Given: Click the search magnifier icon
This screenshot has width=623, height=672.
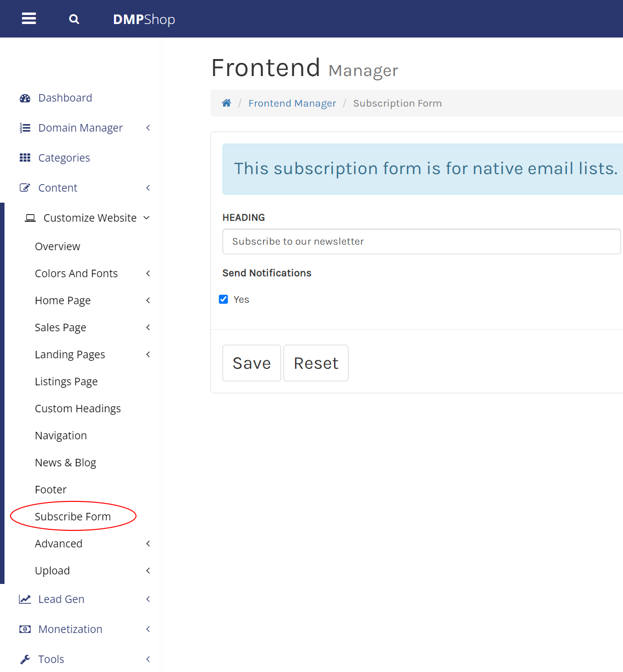Looking at the screenshot, I should tap(74, 20).
